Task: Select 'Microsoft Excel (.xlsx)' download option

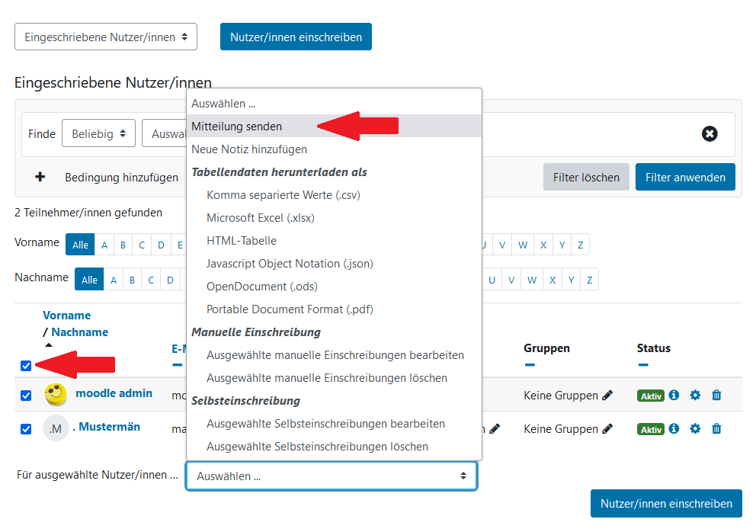Action: 261,218
